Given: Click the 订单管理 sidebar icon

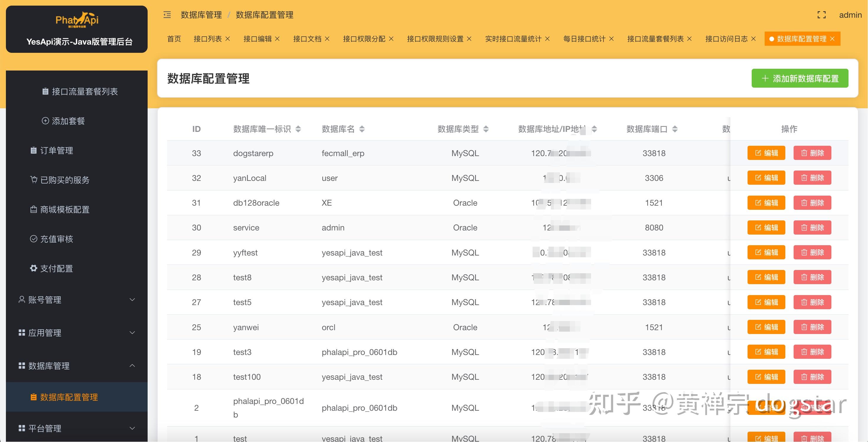Looking at the screenshot, I should pyautogui.click(x=33, y=150).
